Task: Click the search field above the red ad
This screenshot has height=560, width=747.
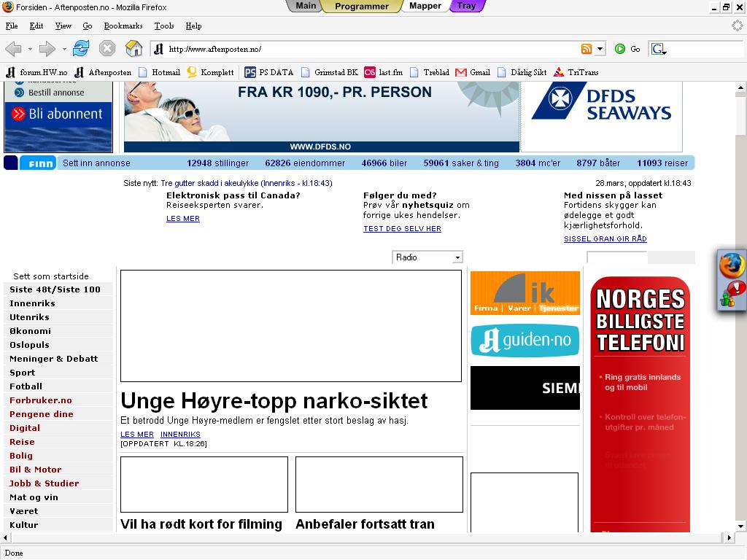Action: (x=616, y=257)
